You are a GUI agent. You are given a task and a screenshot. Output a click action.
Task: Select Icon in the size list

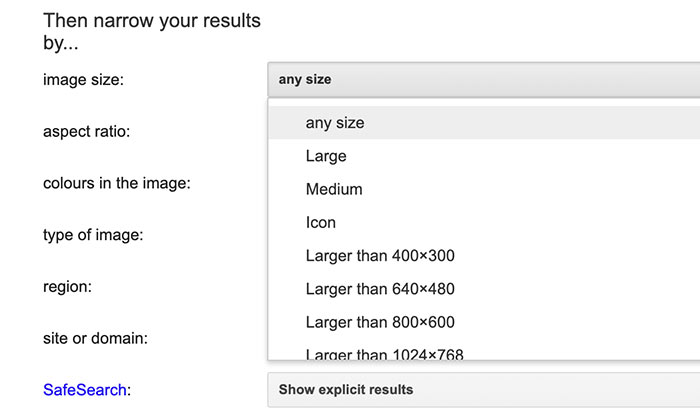click(321, 222)
